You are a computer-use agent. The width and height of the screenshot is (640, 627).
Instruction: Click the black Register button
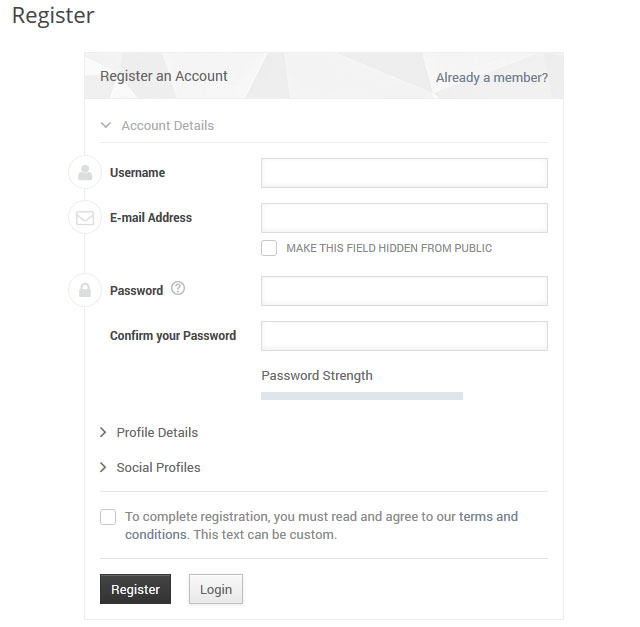(136, 589)
